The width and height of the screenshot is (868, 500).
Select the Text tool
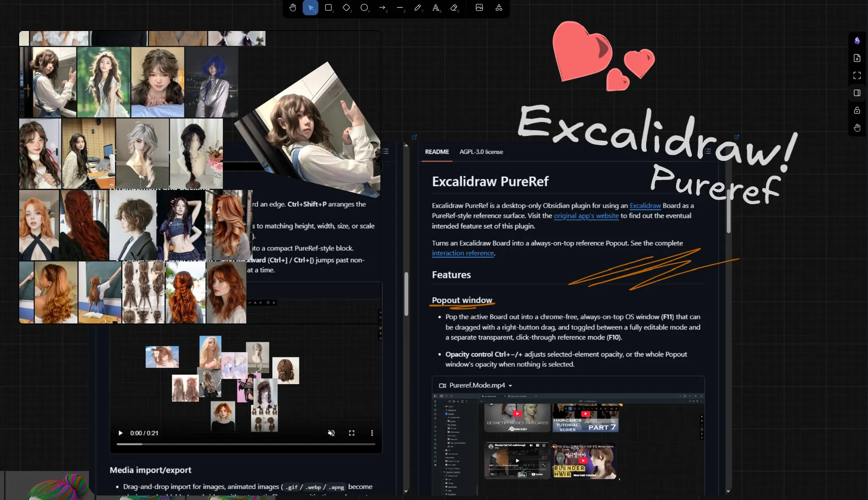(x=436, y=7)
